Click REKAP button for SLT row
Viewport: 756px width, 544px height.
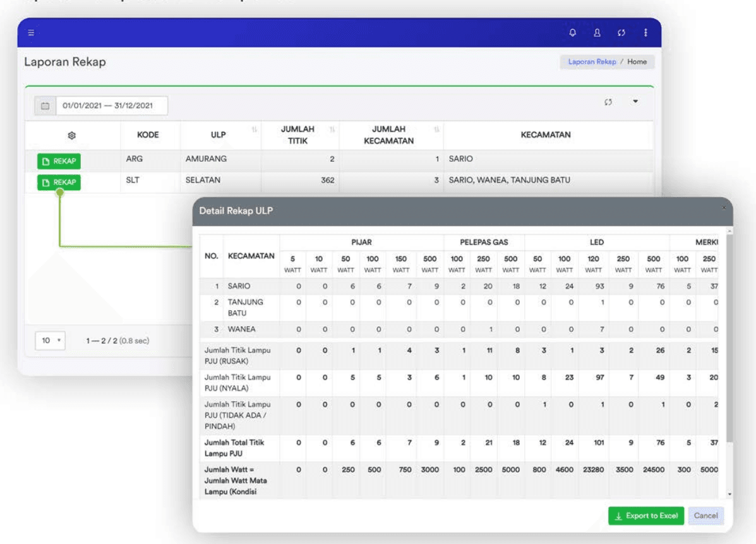click(x=59, y=183)
